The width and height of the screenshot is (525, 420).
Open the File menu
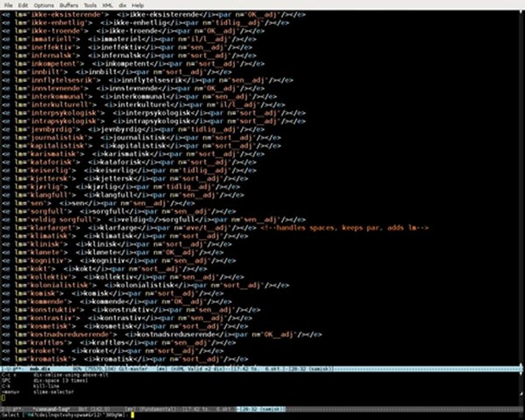(x=8, y=5)
